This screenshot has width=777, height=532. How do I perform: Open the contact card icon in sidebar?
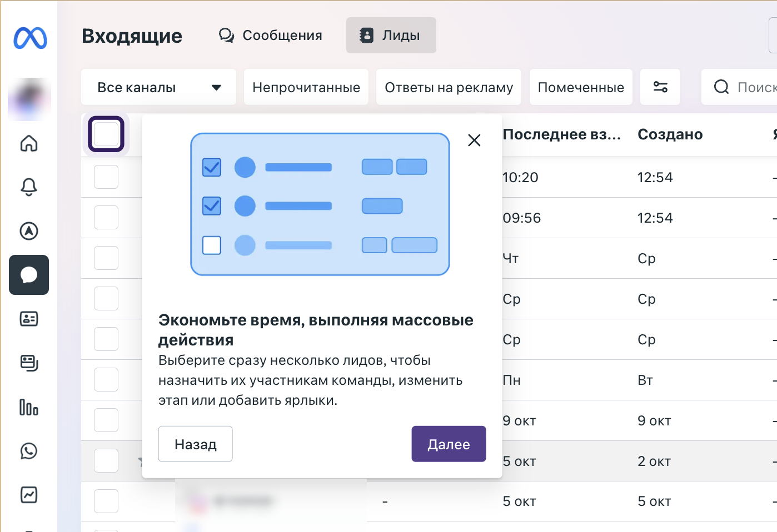coord(29,319)
